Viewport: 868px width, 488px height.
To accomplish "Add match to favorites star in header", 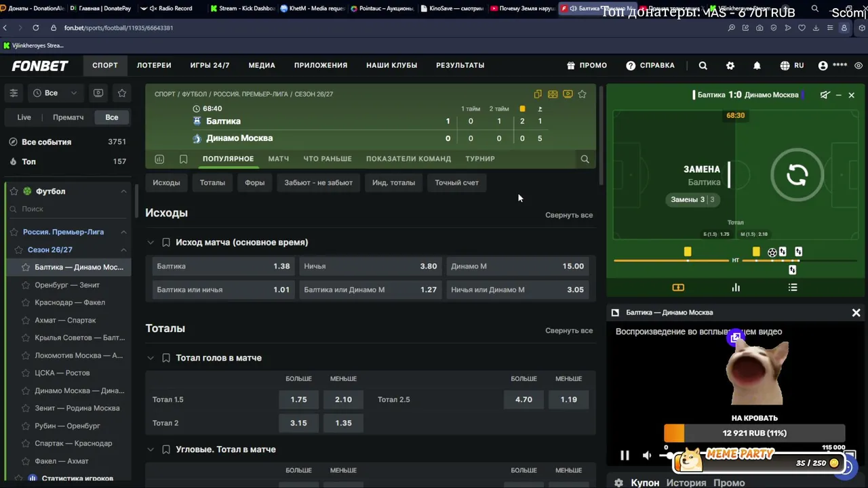I will tap(582, 94).
